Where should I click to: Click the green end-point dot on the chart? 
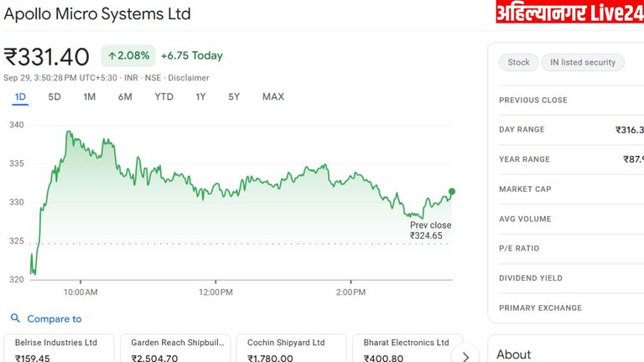452,192
